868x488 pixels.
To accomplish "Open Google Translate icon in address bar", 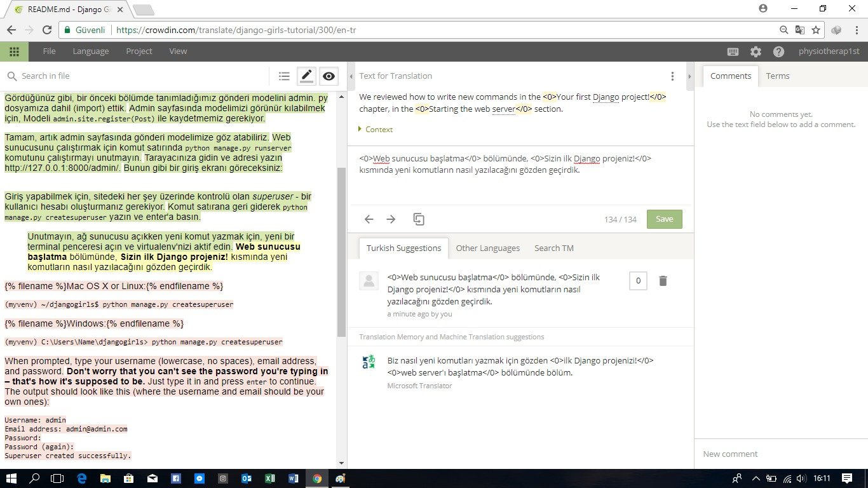I will click(800, 29).
